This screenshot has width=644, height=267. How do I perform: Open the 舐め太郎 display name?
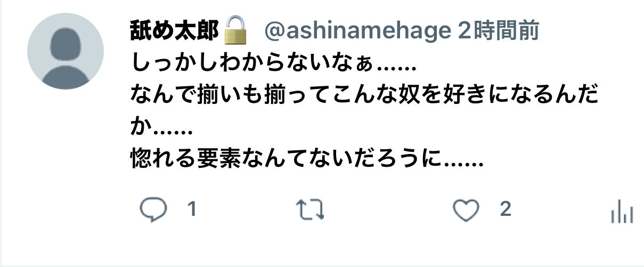174,32
